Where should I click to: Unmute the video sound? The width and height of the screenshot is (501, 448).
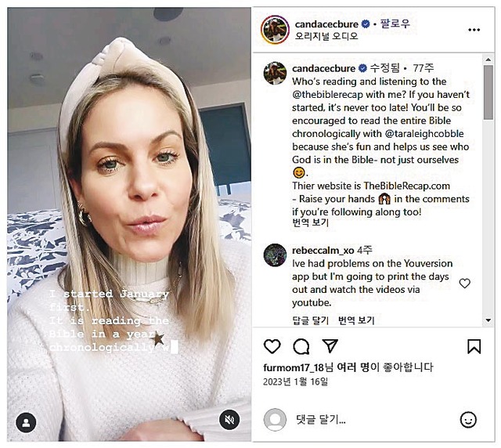(x=229, y=419)
